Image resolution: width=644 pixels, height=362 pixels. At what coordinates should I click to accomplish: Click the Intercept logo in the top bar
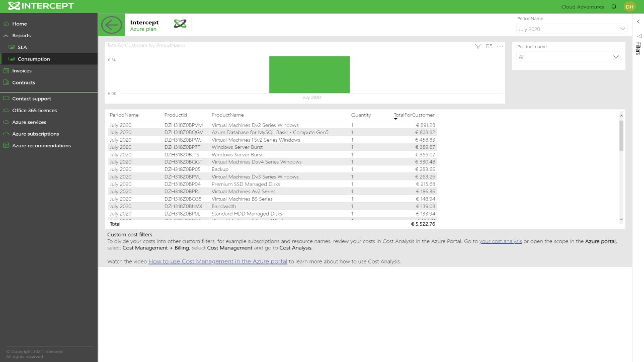tap(41, 6)
